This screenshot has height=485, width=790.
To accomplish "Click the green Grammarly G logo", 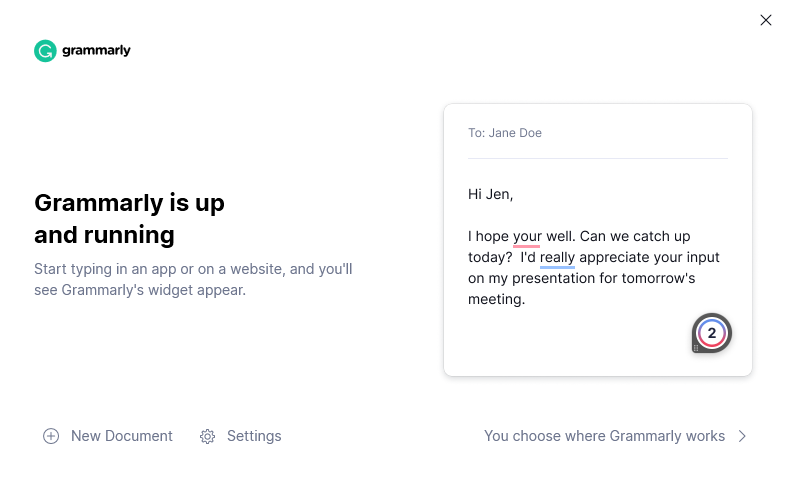I will 45,51.
